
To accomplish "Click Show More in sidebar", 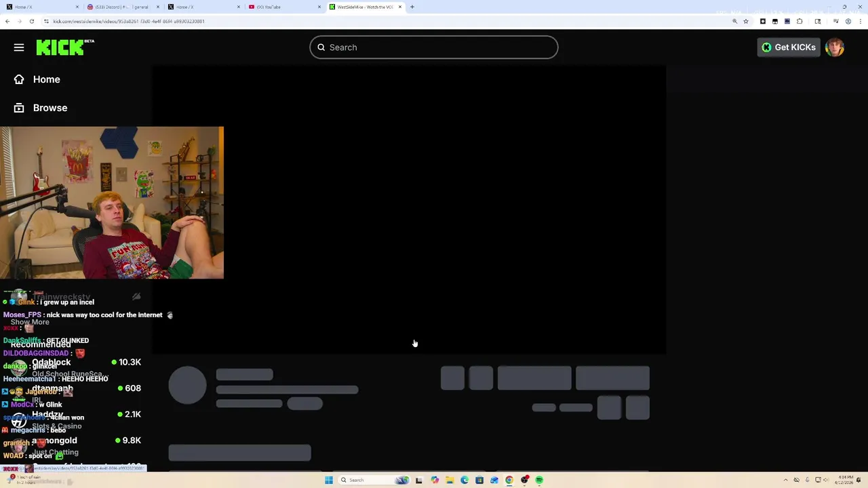I will click(30, 322).
